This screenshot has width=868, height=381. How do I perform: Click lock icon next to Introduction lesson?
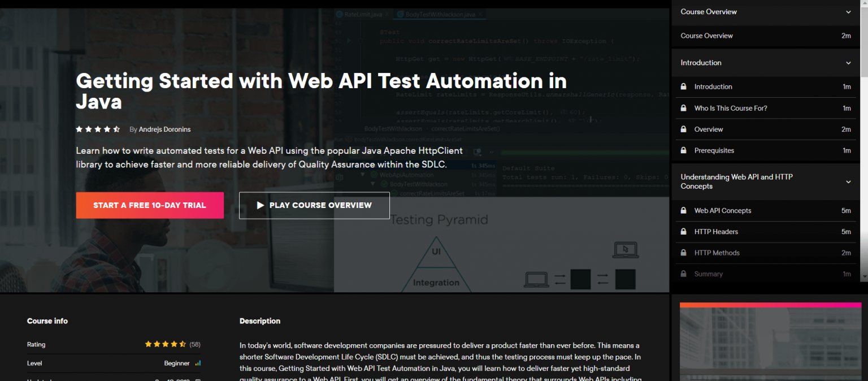point(683,86)
